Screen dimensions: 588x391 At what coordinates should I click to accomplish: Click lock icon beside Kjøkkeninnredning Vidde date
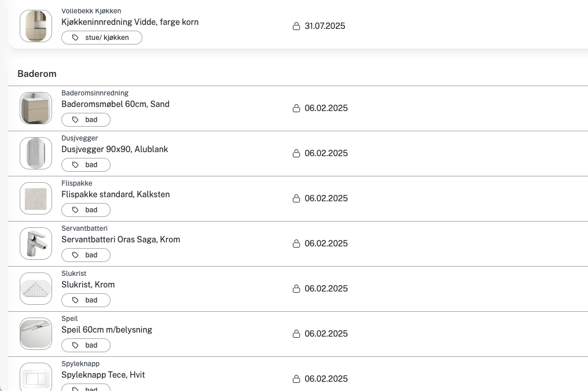pos(296,26)
